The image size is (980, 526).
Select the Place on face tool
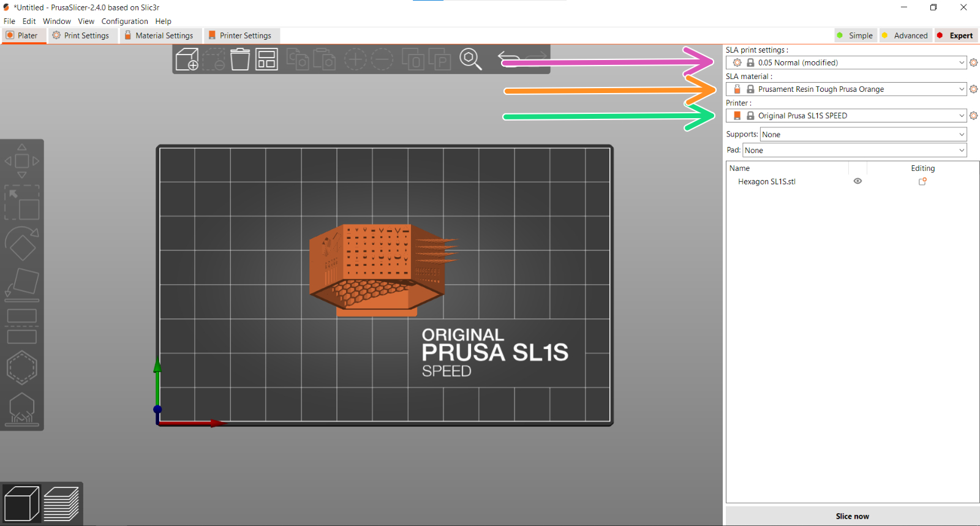(x=22, y=285)
